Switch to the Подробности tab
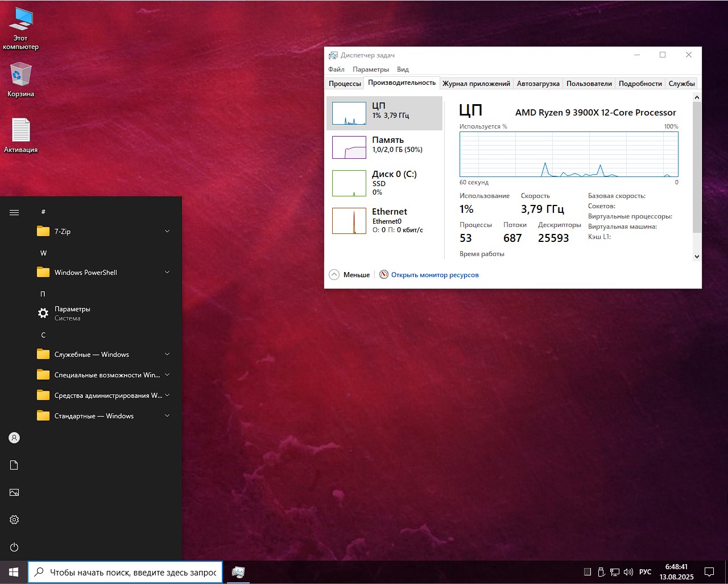 coord(640,84)
